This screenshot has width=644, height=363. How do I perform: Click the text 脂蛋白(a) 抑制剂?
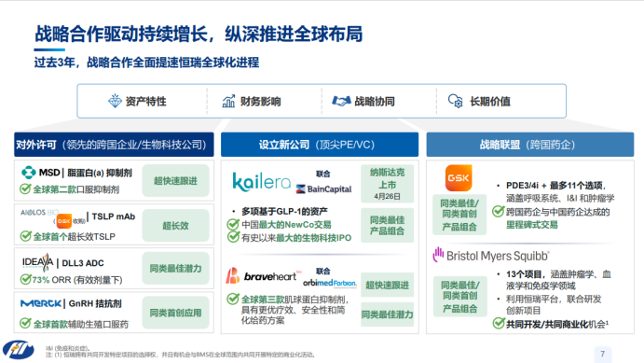[100, 173]
